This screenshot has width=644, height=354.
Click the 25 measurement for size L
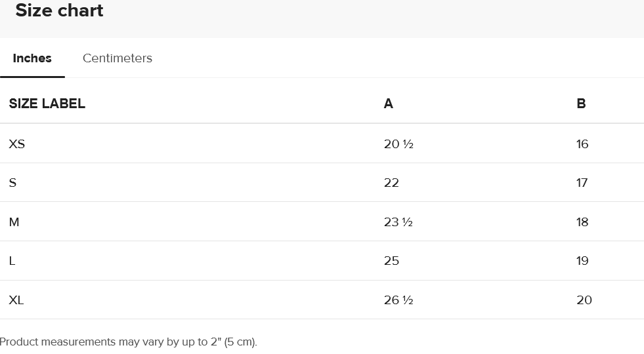[x=391, y=261]
